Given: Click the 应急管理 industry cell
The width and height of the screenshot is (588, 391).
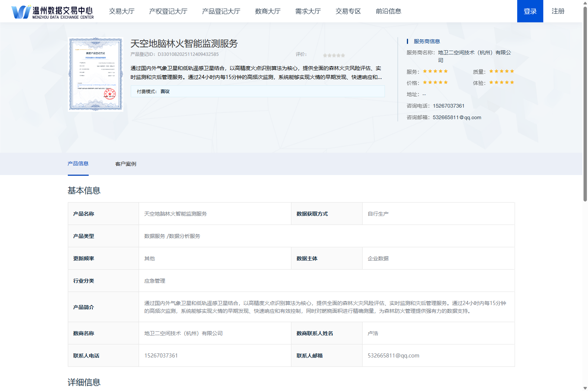Looking at the screenshot, I should 326,281.
